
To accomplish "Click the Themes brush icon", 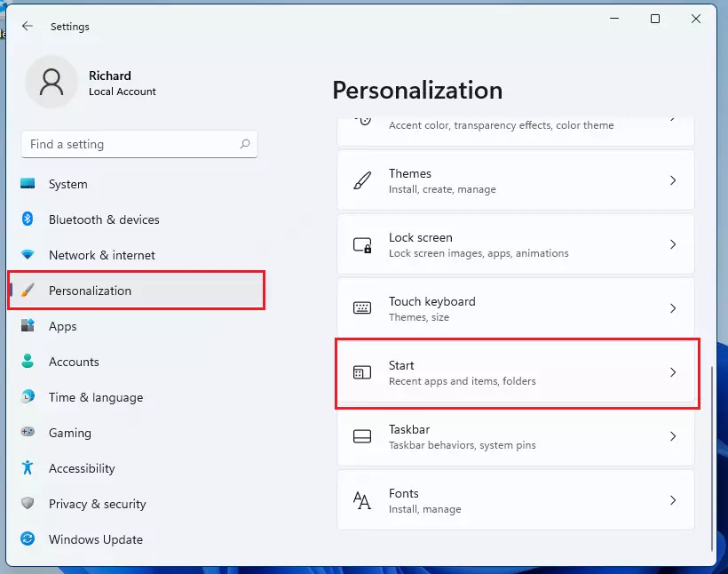I will (362, 180).
